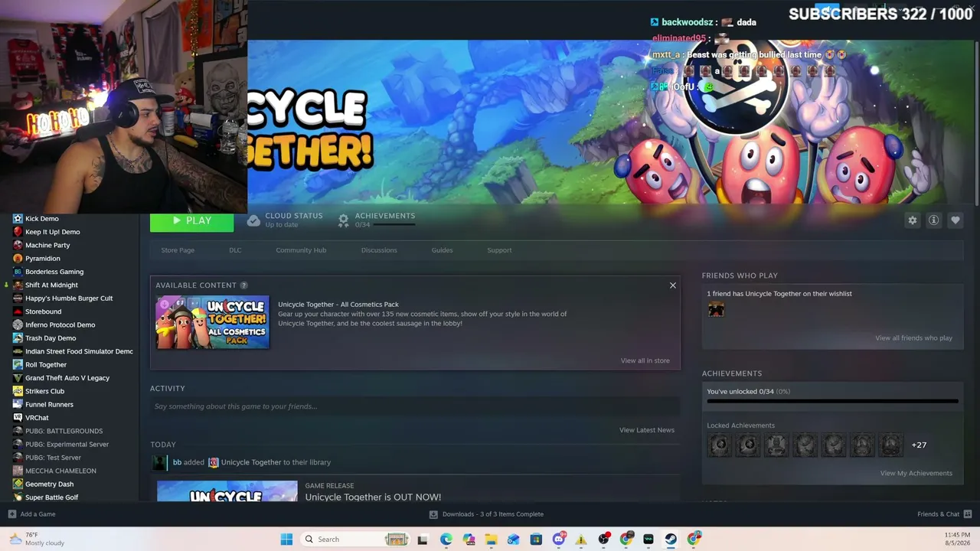Switch to the Discussions tab

pyautogui.click(x=379, y=250)
